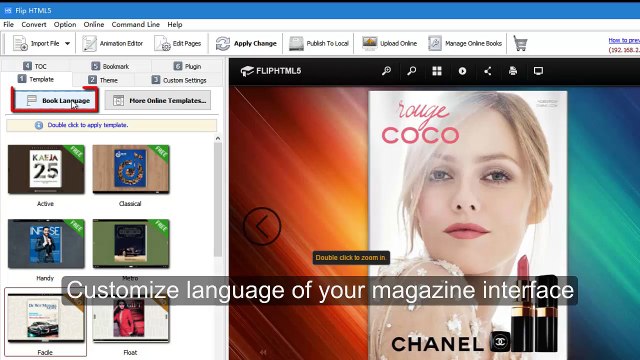640x360 pixels.
Task: Select the Metro template thumbnail
Action: coord(131,244)
